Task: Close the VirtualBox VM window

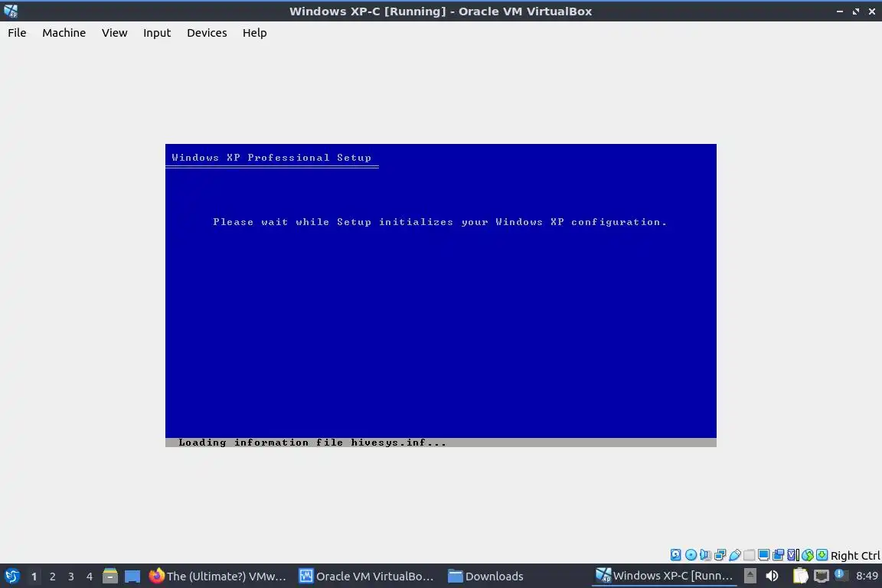Action: pyautogui.click(x=871, y=11)
